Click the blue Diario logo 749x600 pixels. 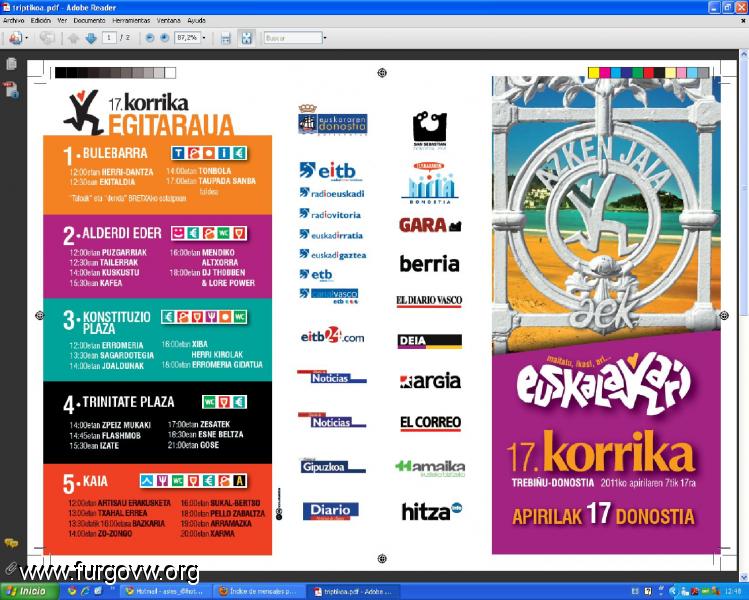pos(331,511)
